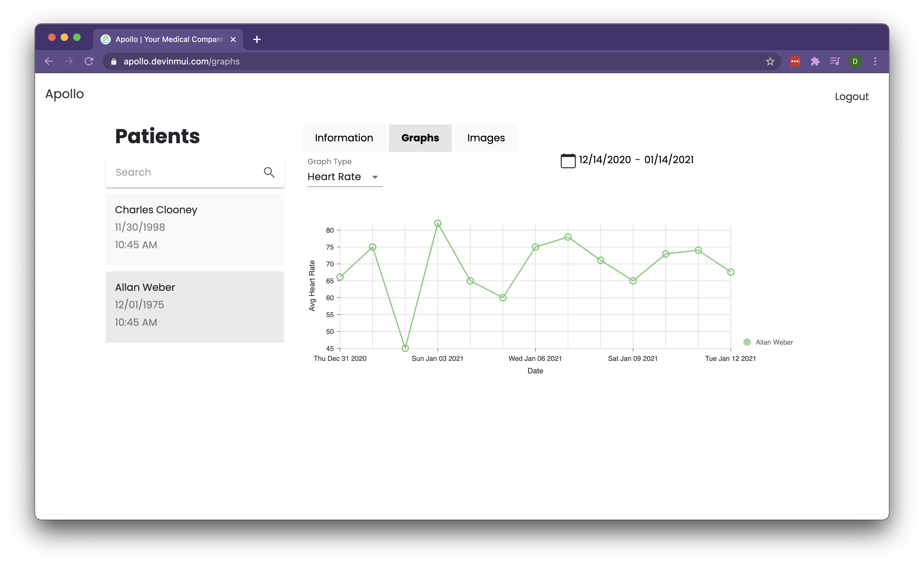Switch to the Images tab
The width and height of the screenshot is (924, 566).
486,138
